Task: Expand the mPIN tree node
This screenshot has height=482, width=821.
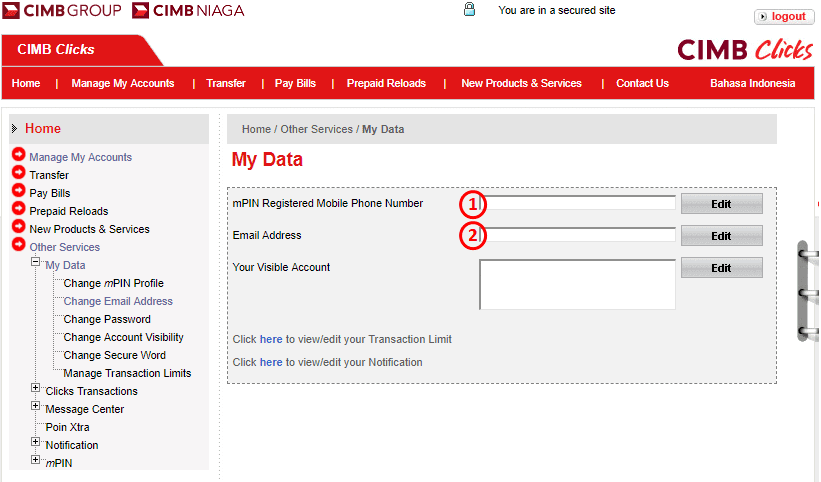Action: point(36,459)
